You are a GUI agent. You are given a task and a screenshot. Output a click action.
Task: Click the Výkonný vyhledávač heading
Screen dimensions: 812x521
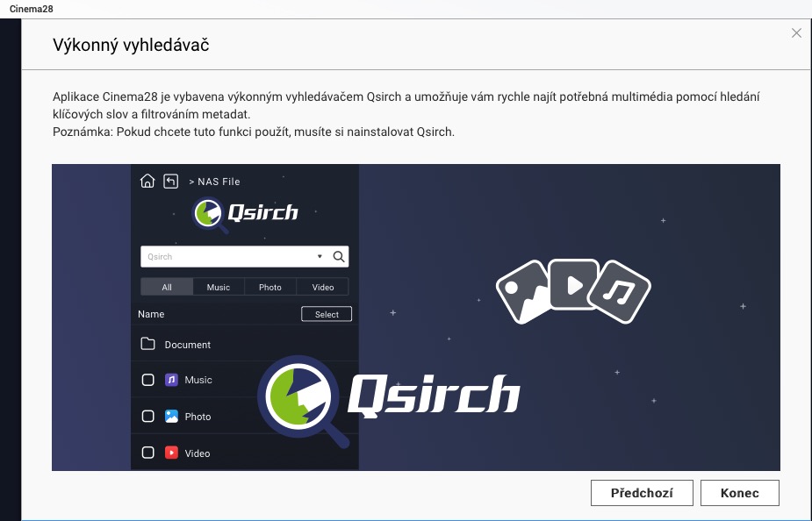[131, 45]
